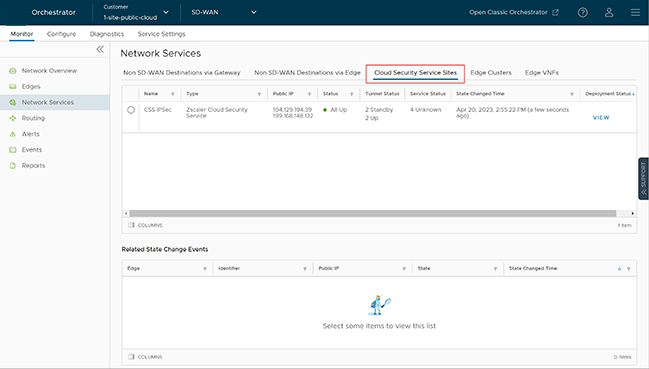Open the help question mark icon

point(582,12)
